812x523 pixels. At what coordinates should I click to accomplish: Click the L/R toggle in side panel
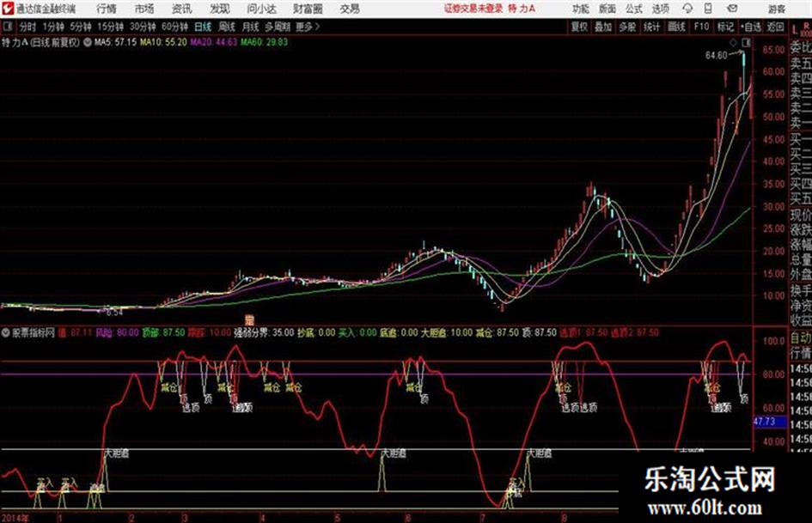[x=801, y=29]
